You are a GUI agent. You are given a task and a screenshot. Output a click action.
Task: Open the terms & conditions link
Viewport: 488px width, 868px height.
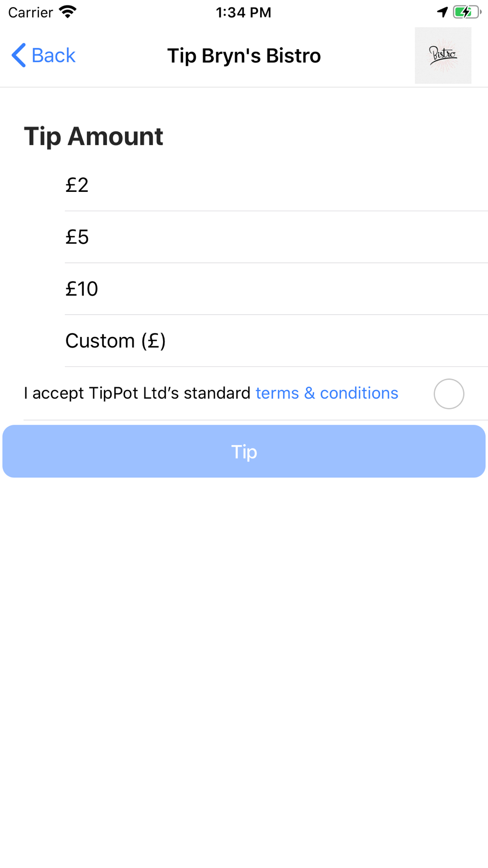[326, 393]
